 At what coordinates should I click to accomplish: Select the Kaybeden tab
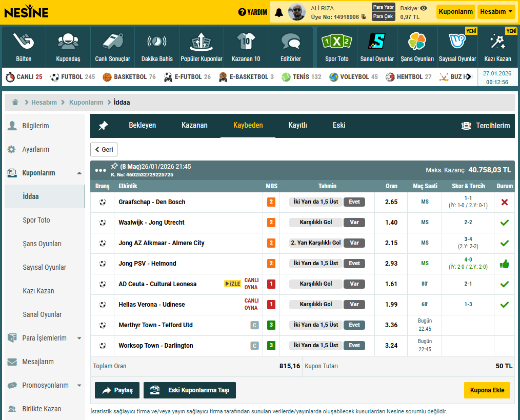(x=248, y=126)
